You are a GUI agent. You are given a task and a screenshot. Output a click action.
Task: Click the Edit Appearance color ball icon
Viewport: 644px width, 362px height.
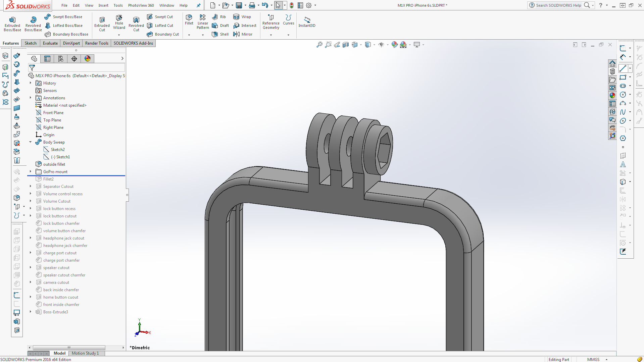tap(395, 45)
